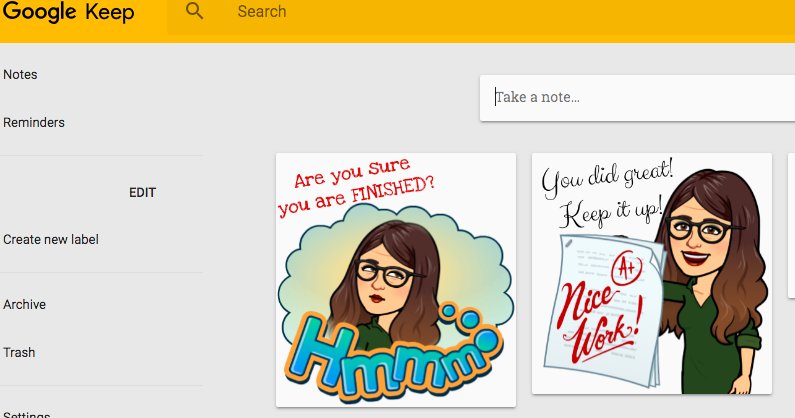Open the Trash section

[19, 353]
